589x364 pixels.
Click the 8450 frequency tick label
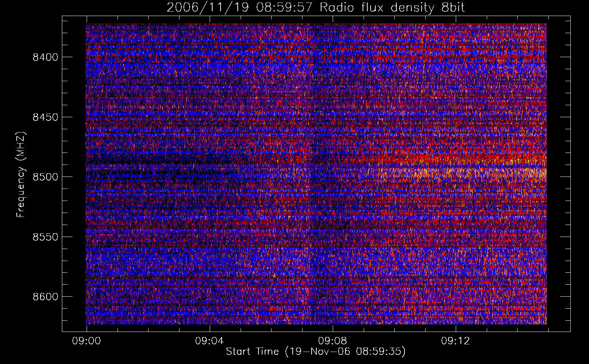pyautogui.click(x=46, y=117)
